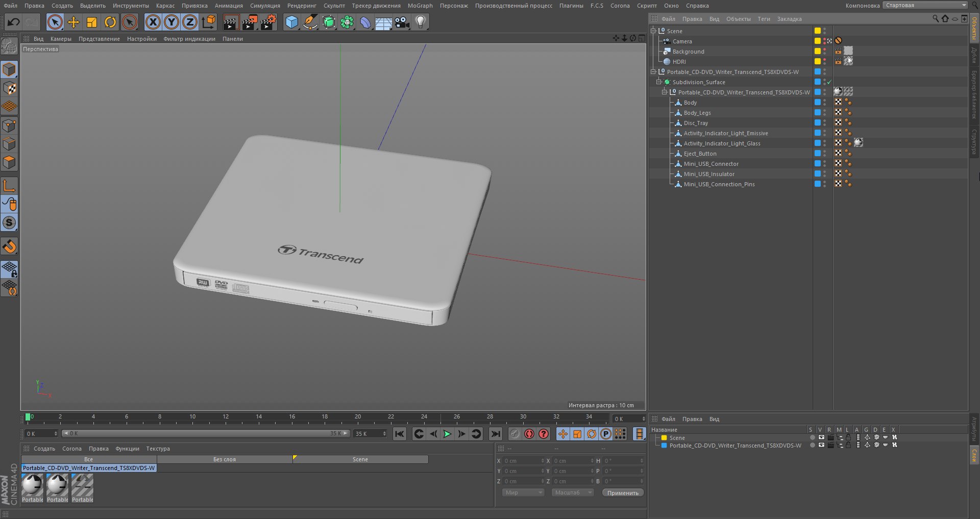Image resolution: width=980 pixels, height=519 pixels.
Task: Open the Масштаб dropdown in coordinates panel
Action: coord(573,492)
